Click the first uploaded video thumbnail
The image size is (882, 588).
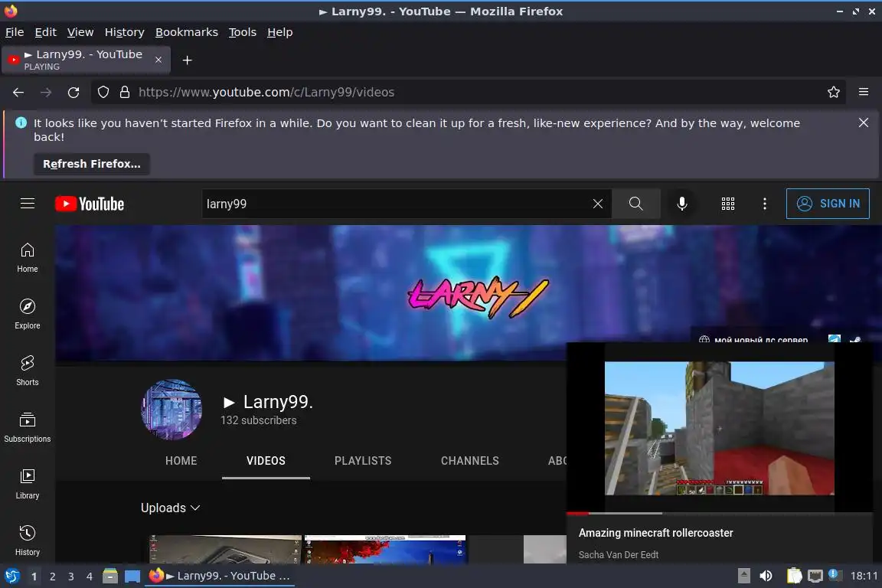(x=225, y=549)
